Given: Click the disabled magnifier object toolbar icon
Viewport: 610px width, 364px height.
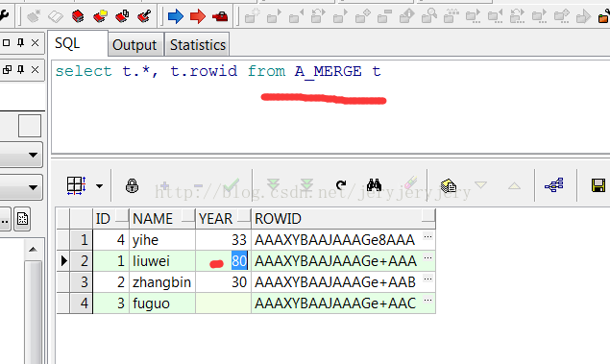Looking at the screenshot, I should click(x=429, y=16).
